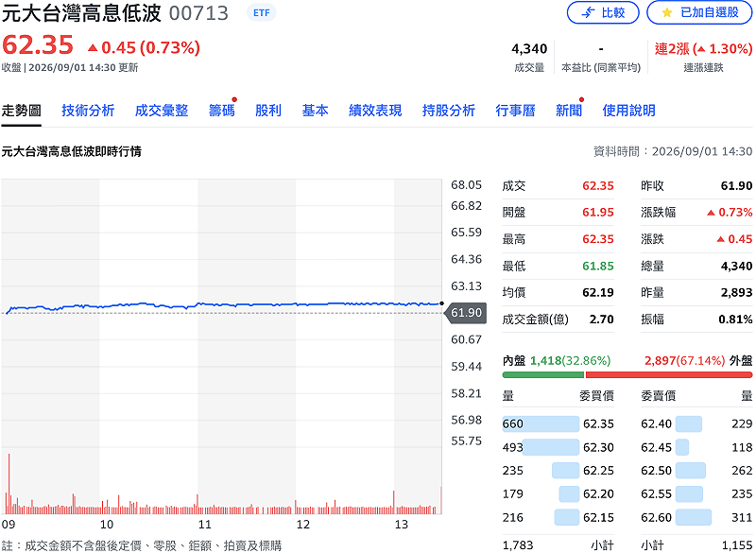Click the stock code 00713
Viewport: 756px width, 553px height.
coord(198,13)
